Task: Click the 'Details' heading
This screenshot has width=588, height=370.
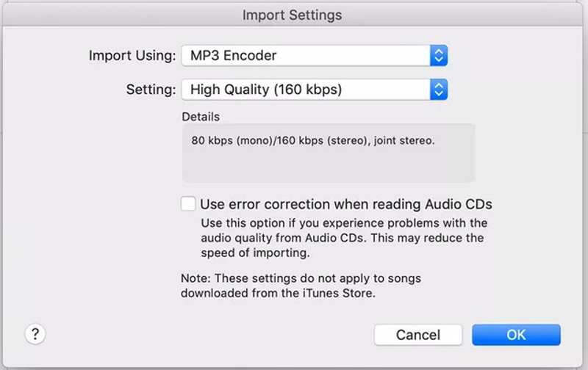Action: 201,117
